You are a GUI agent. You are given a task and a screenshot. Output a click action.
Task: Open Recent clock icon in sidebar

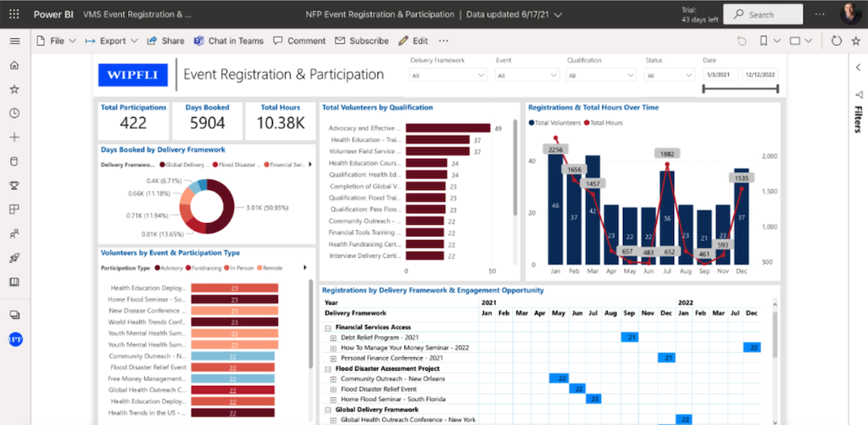15,113
